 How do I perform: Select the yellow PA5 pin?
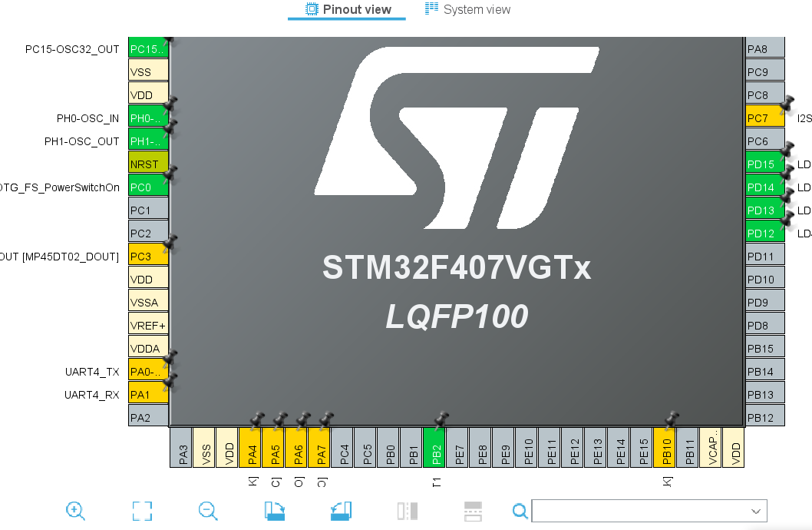(273, 448)
